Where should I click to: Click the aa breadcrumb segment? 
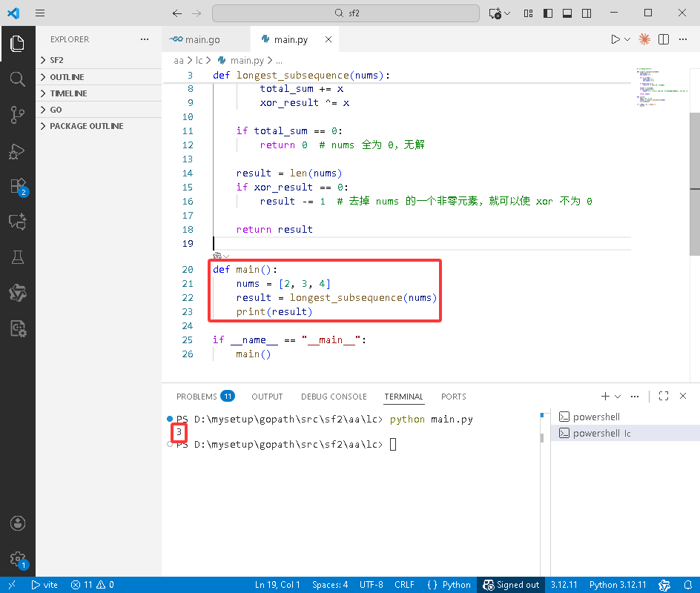coord(179,60)
